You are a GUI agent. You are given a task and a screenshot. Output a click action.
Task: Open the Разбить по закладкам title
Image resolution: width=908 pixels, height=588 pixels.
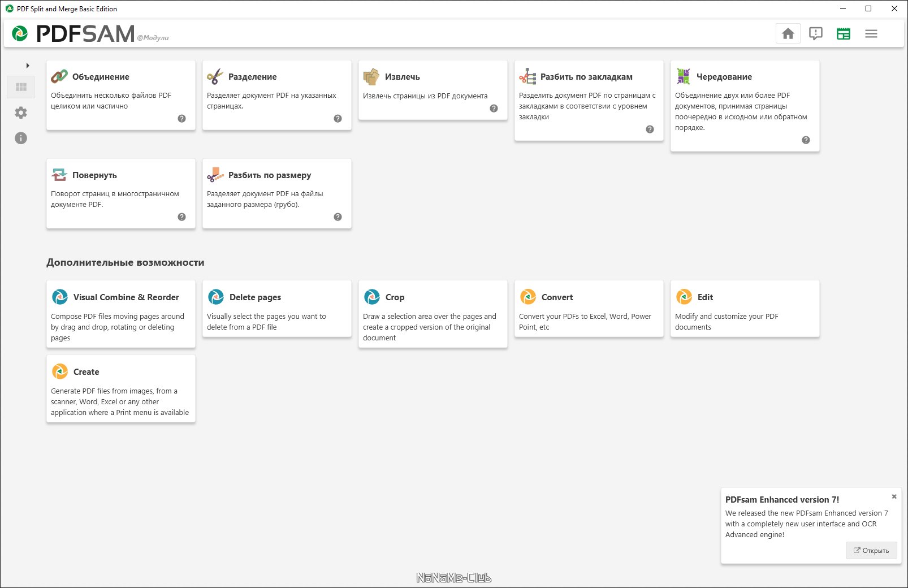pos(586,77)
